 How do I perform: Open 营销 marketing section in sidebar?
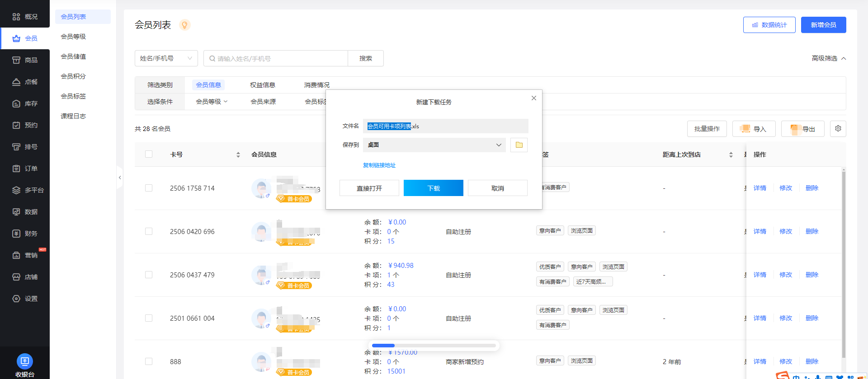25,255
